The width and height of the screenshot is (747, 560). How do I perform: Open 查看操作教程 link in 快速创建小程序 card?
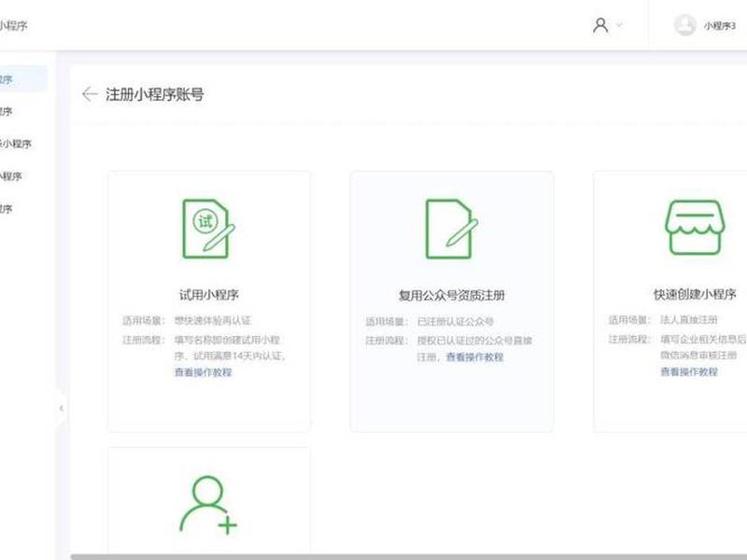coord(689,371)
